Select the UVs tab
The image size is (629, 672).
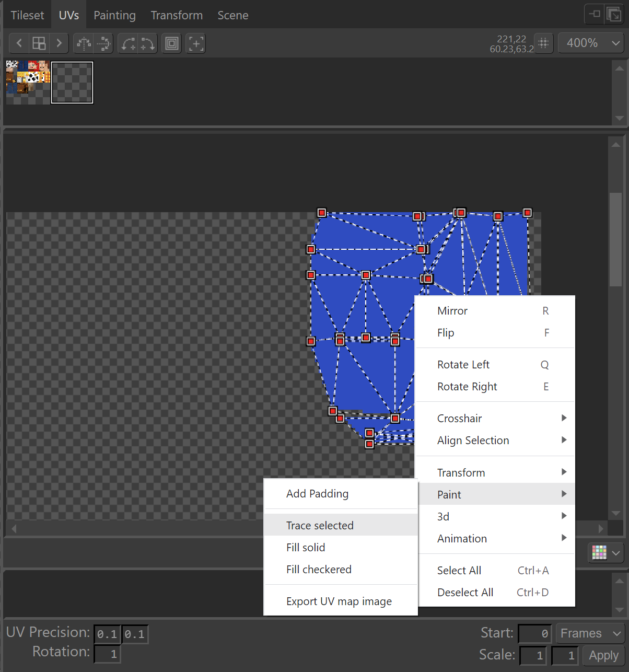coord(69,15)
